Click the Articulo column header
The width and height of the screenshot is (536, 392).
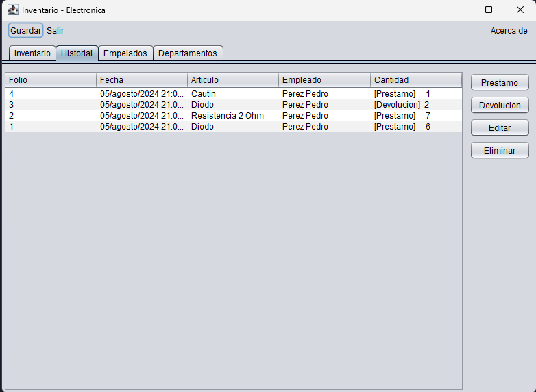point(233,80)
